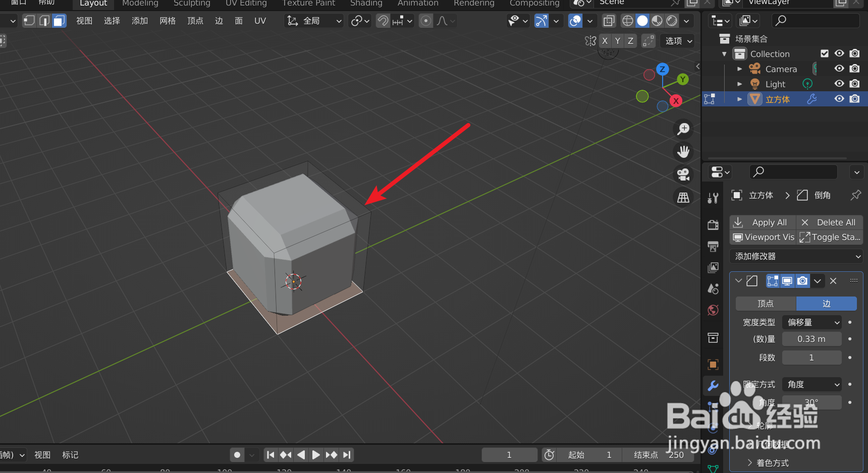The image size is (868, 473).
Task: Open the Modifier properties wrench tab
Action: tap(713, 386)
